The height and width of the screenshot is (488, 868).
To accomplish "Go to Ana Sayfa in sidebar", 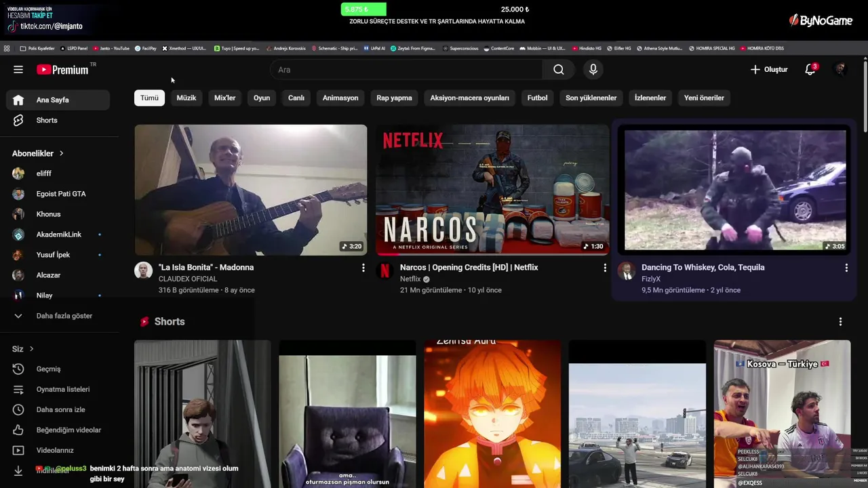I will click(x=58, y=100).
